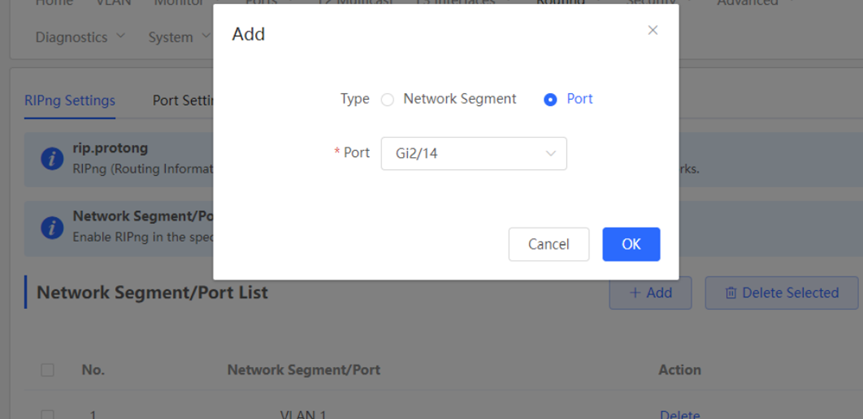Click the info icon beside rip.protong
The width and height of the screenshot is (863, 419).
(x=52, y=159)
